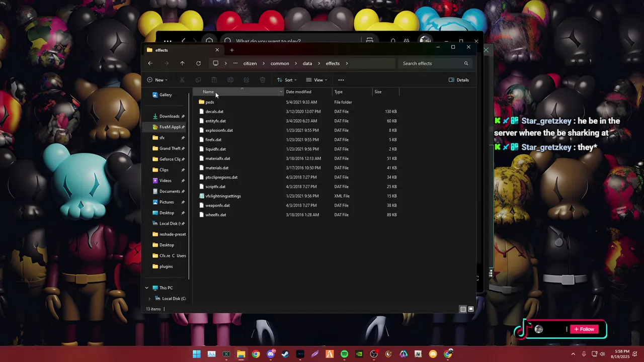Open OBS Studio from the taskbar
This screenshot has width=644, height=362.
pos(374,354)
